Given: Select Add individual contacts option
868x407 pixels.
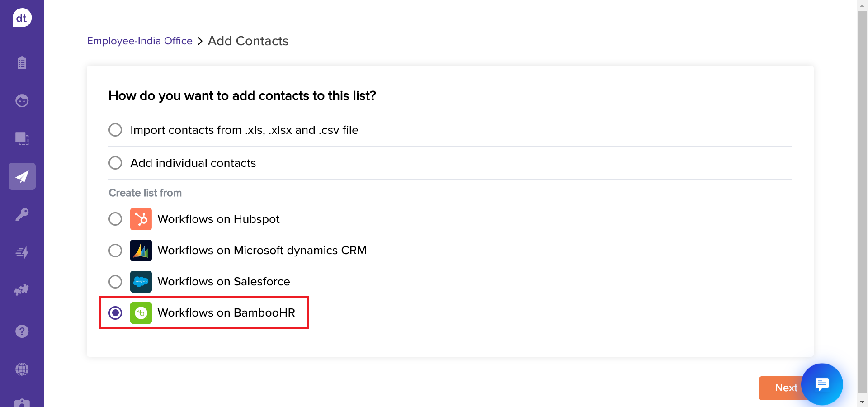Looking at the screenshot, I should 115,163.
